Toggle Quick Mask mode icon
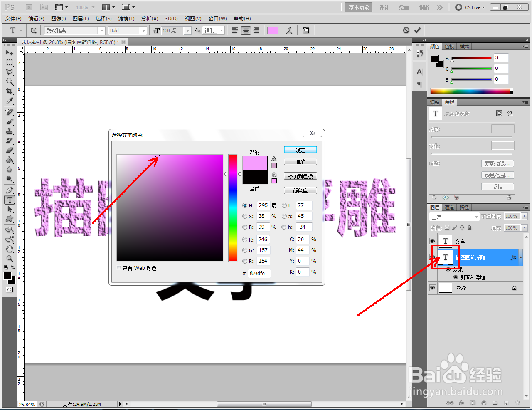 click(x=9, y=289)
